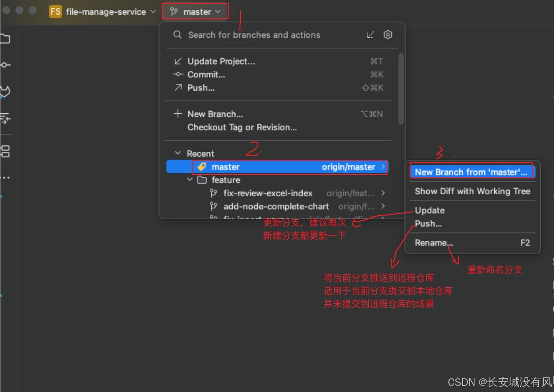Collapse the Recent branches group

pos(178,153)
